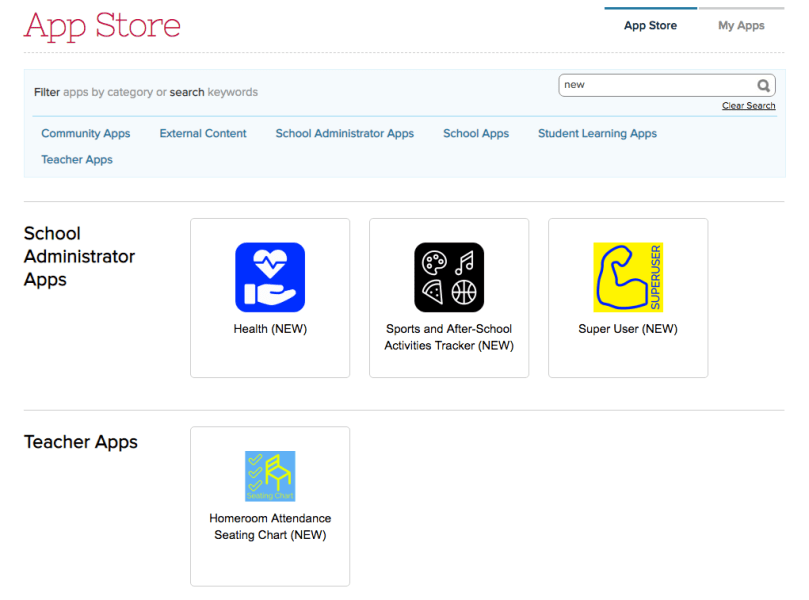809x600 pixels.
Task: Choose School Administrator Apps filter link
Action: click(344, 134)
